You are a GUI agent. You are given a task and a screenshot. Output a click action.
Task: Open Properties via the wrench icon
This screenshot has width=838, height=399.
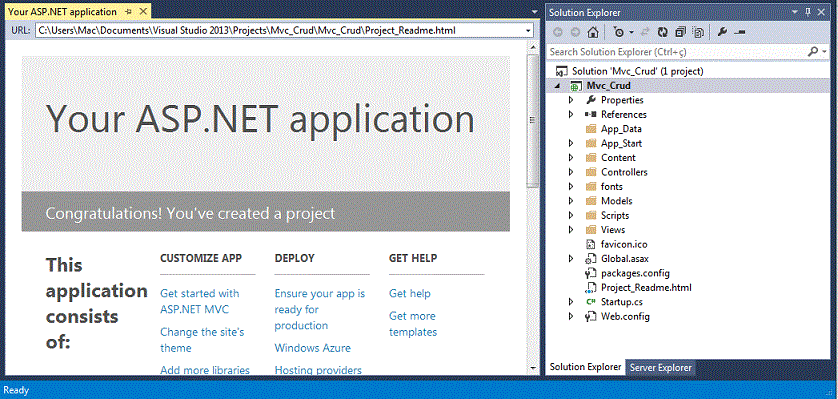pyautogui.click(x=722, y=32)
